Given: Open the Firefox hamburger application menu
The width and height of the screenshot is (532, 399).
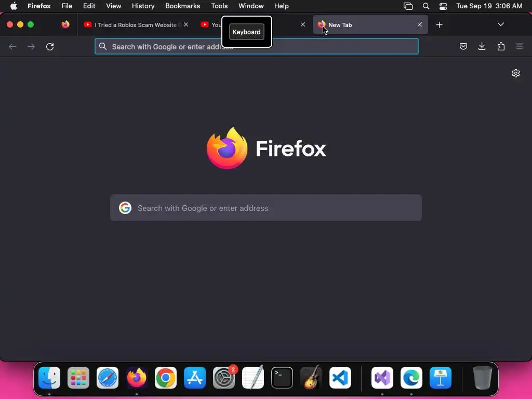Looking at the screenshot, I should (x=520, y=46).
